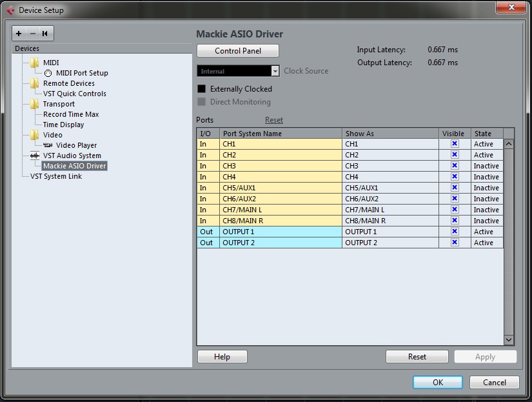Select VST System Link tree item

[x=56, y=176]
